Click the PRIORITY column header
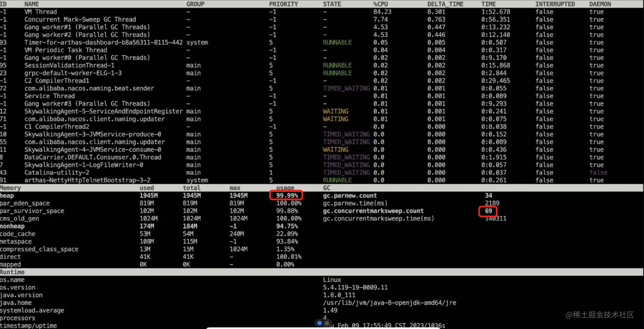 (283, 4)
